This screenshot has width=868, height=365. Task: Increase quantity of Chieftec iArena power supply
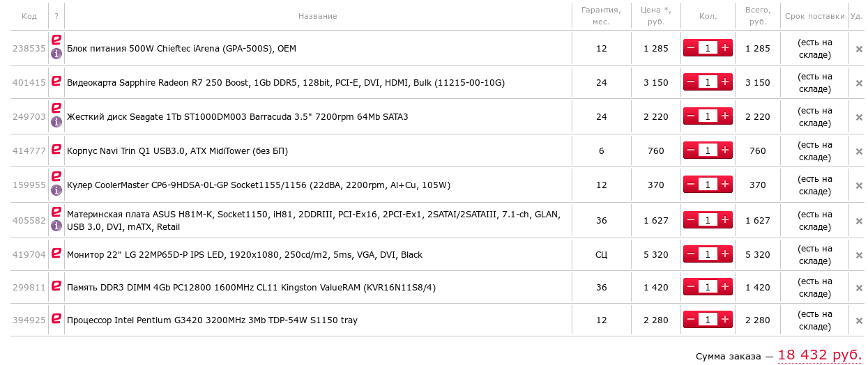[x=725, y=48]
